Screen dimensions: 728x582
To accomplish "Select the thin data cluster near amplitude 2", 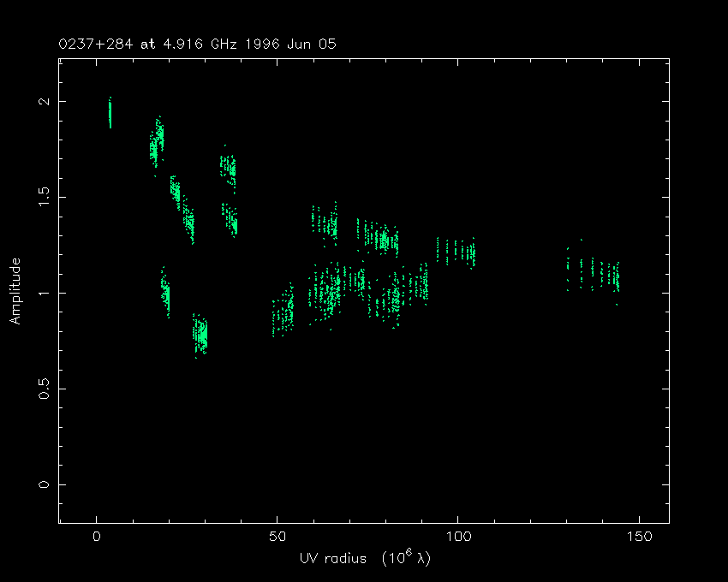I will pos(110,113).
